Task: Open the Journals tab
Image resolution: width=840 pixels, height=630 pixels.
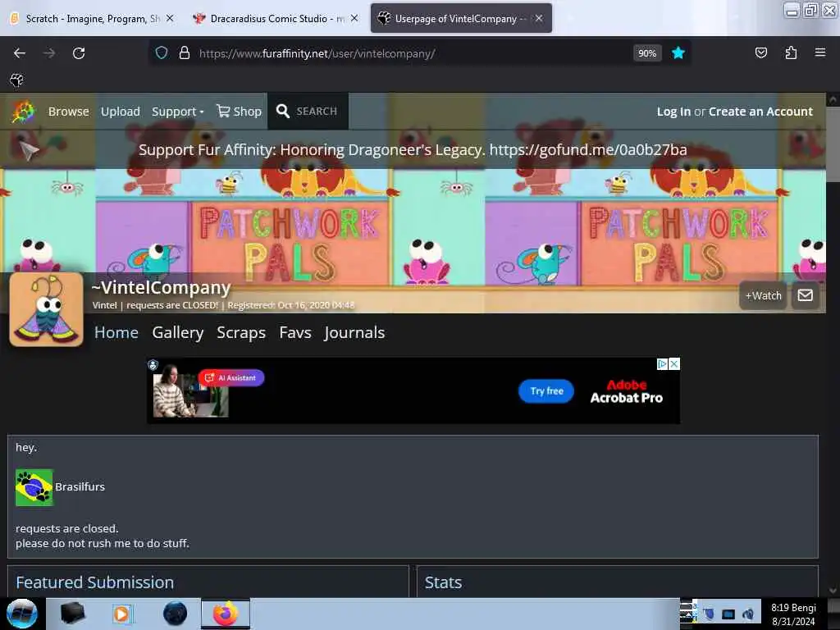Action: coord(354,333)
